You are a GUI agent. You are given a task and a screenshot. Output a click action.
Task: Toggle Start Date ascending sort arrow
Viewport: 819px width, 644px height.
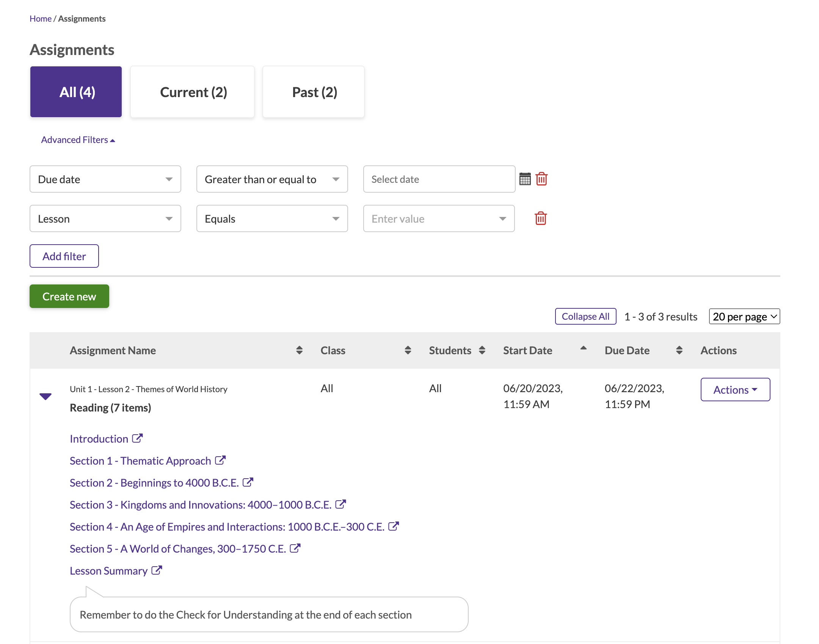(584, 348)
